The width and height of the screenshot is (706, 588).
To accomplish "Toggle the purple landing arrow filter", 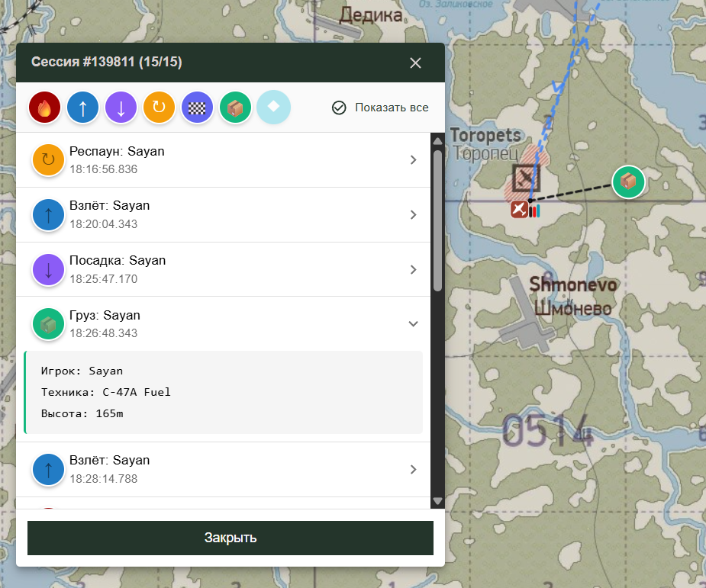I will (x=121, y=108).
